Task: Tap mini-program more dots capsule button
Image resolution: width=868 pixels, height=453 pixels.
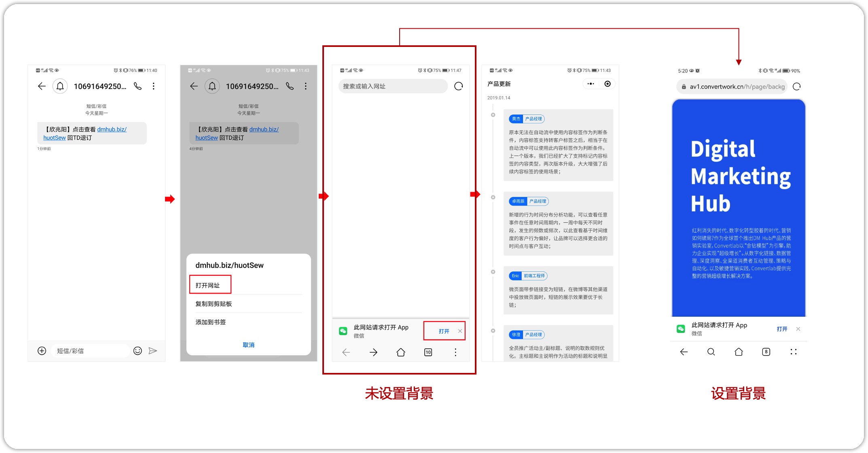Action: pyautogui.click(x=591, y=84)
